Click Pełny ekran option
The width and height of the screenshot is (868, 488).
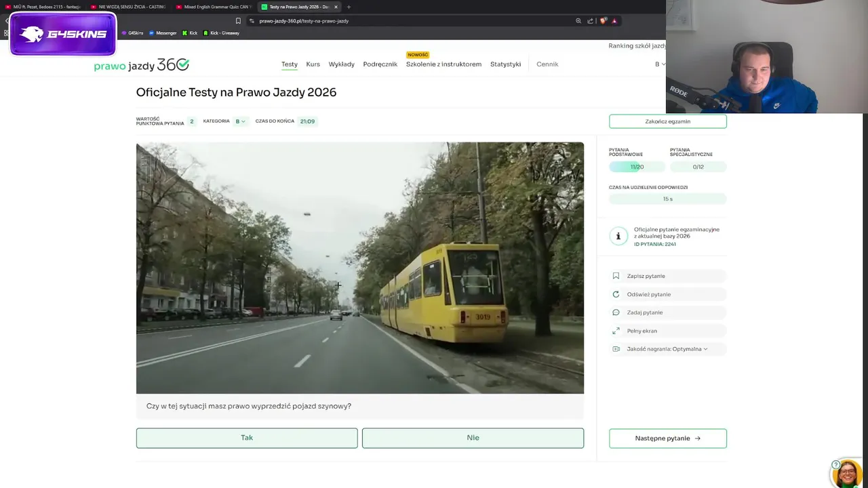pos(668,331)
